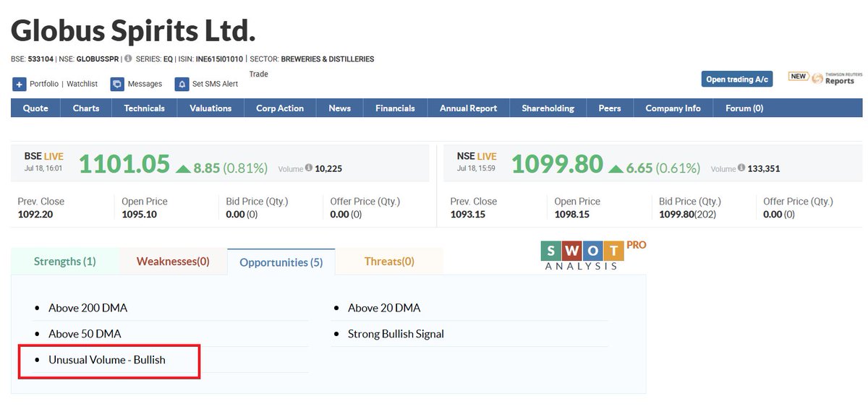Open the Quote tab

pos(35,108)
